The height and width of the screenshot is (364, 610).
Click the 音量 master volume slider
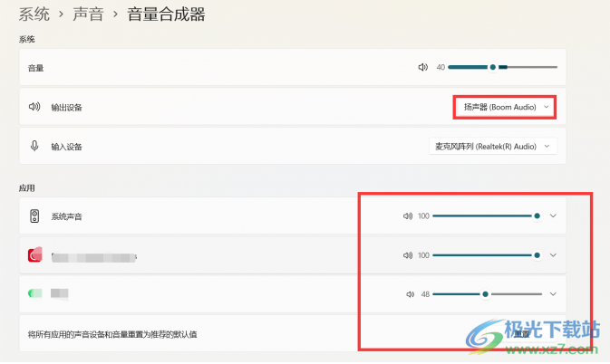tap(502, 67)
